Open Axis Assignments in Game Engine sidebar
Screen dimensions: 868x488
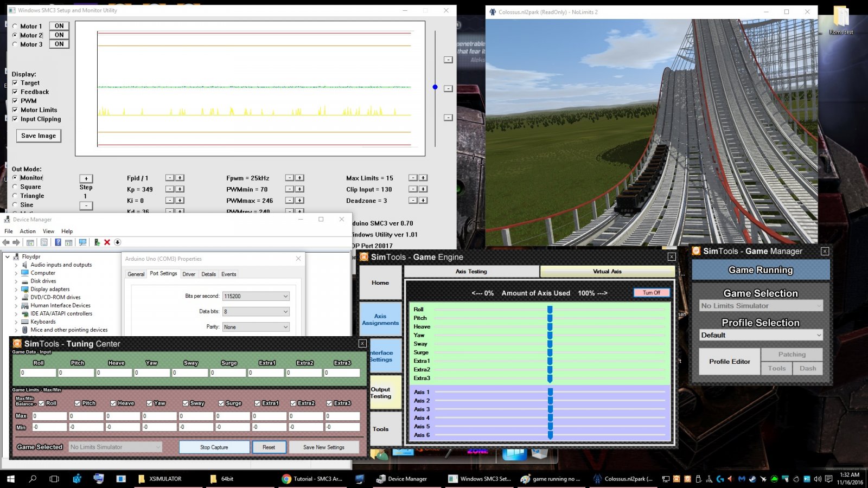click(380, 319)
